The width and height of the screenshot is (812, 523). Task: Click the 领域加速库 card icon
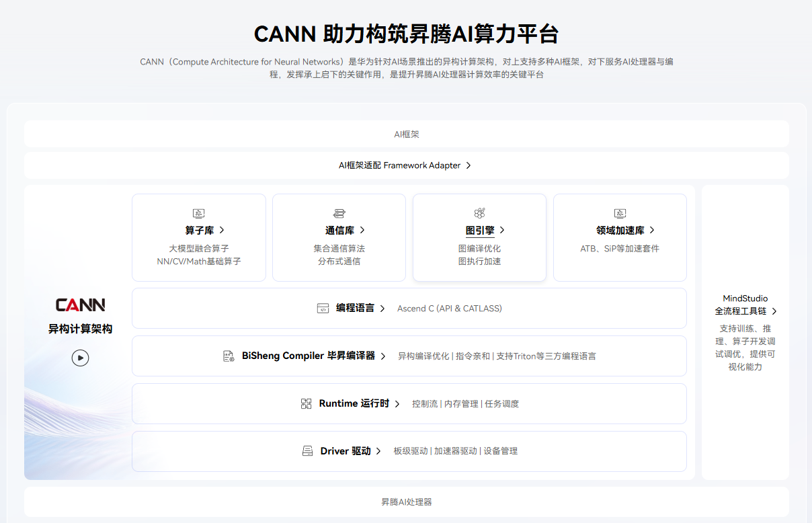pos(620,214)
